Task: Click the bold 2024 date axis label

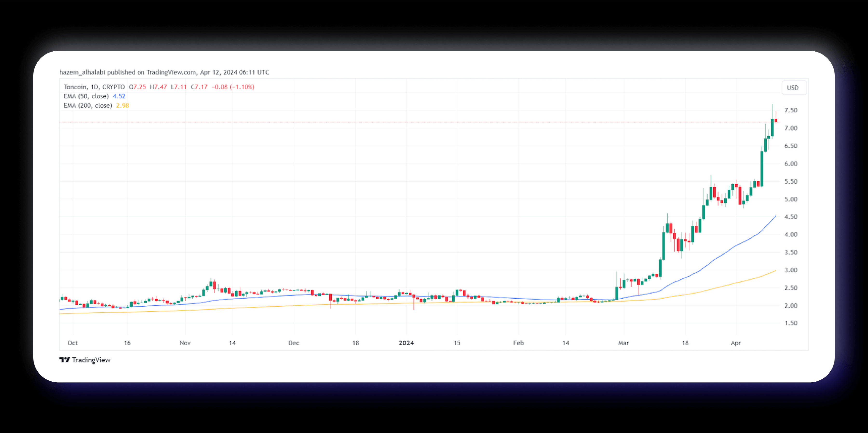Action: [x=406, y=343]
